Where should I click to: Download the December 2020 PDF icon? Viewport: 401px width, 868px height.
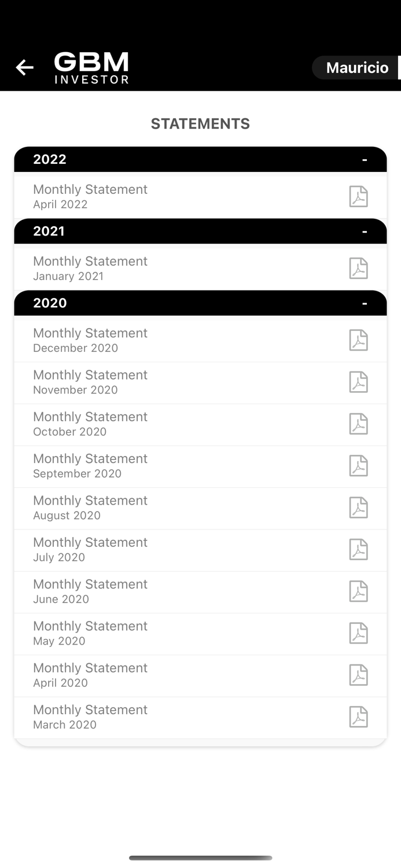tap(358, 340)
